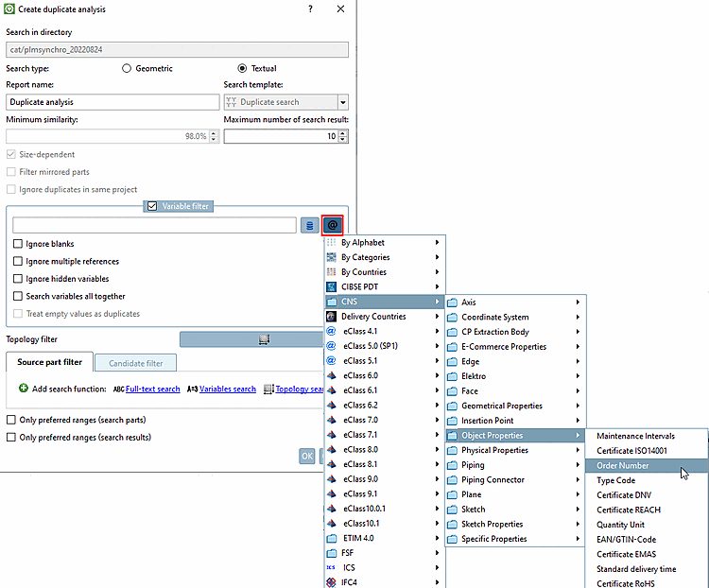709x588 pixels.
Task: Select Certificate ISO14001 entry
Action: [x=647, y=451]
